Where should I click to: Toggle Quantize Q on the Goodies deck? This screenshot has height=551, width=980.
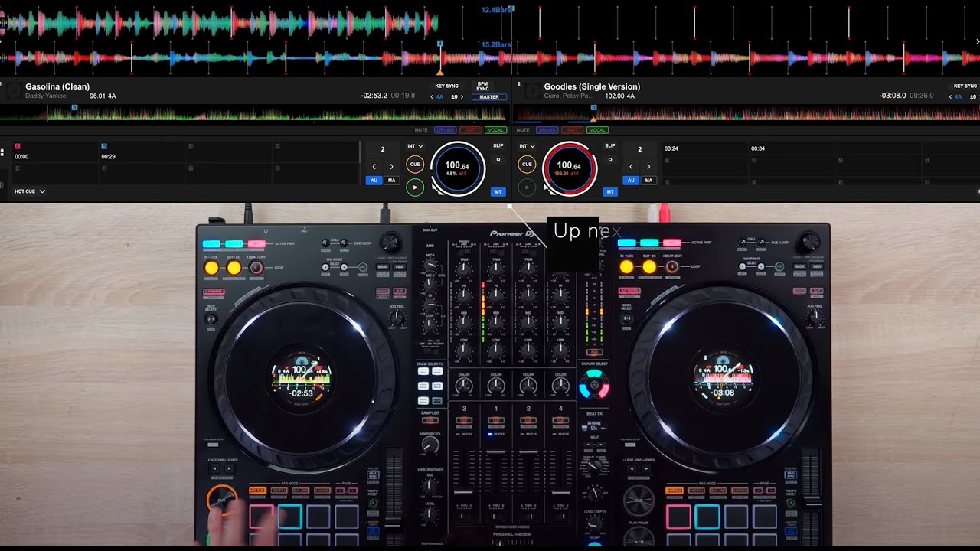pos(610,160)
